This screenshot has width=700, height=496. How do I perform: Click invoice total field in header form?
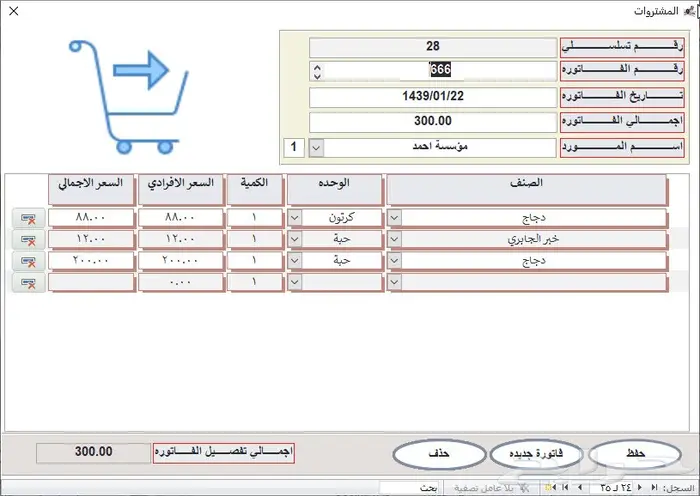433,122
